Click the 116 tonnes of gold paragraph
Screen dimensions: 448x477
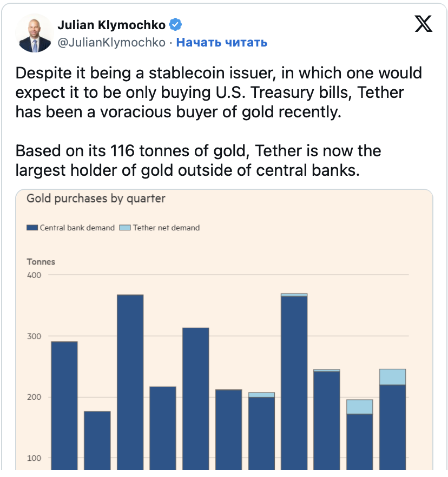tap(198, 160)
